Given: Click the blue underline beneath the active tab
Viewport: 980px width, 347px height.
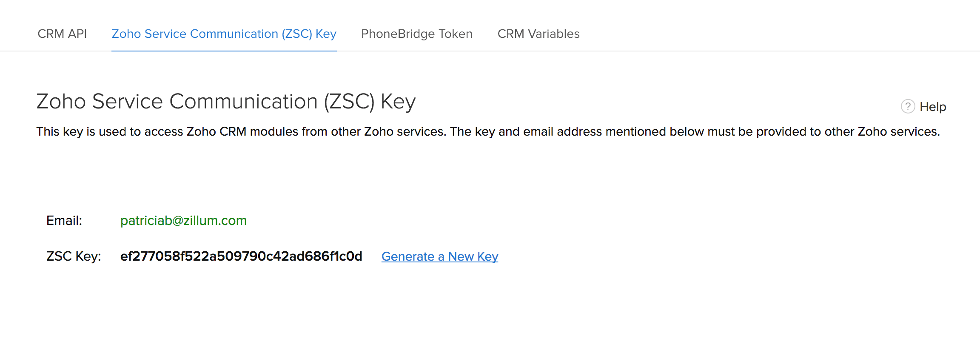Looking at the screenshot, I should [224, 51].
